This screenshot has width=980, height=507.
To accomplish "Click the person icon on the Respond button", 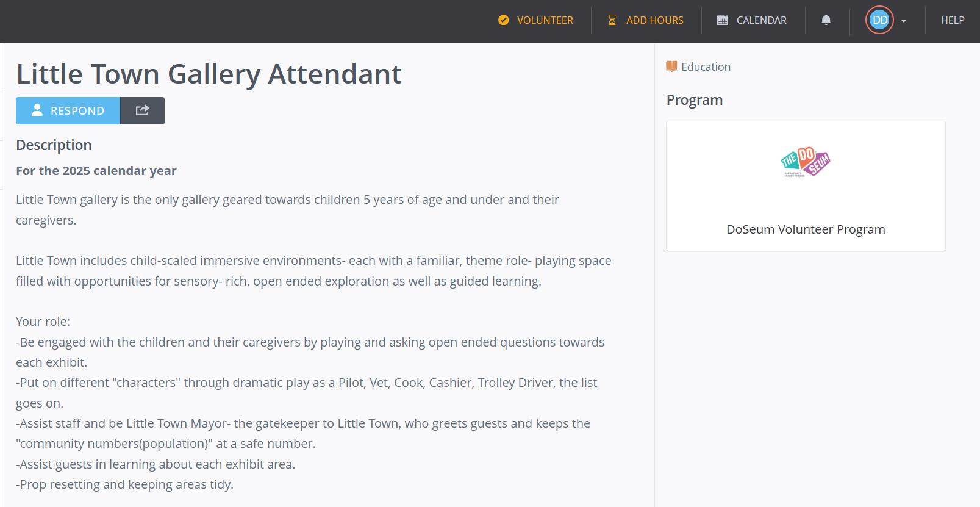I will pos(37,110).
